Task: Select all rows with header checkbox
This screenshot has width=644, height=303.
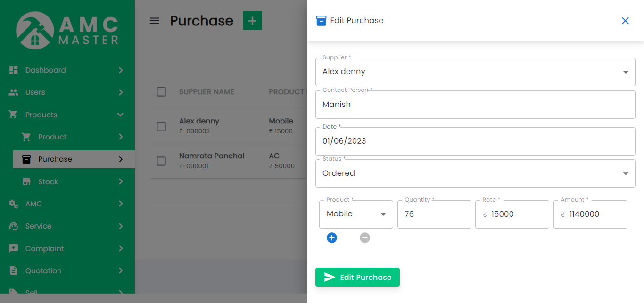Action: pyautogui.click(x=161, y=92)
